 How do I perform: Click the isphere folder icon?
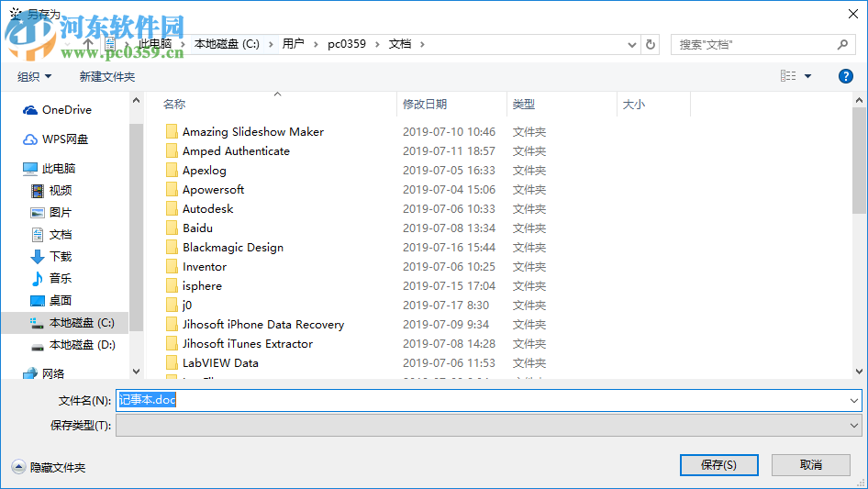tap(172, 286)
